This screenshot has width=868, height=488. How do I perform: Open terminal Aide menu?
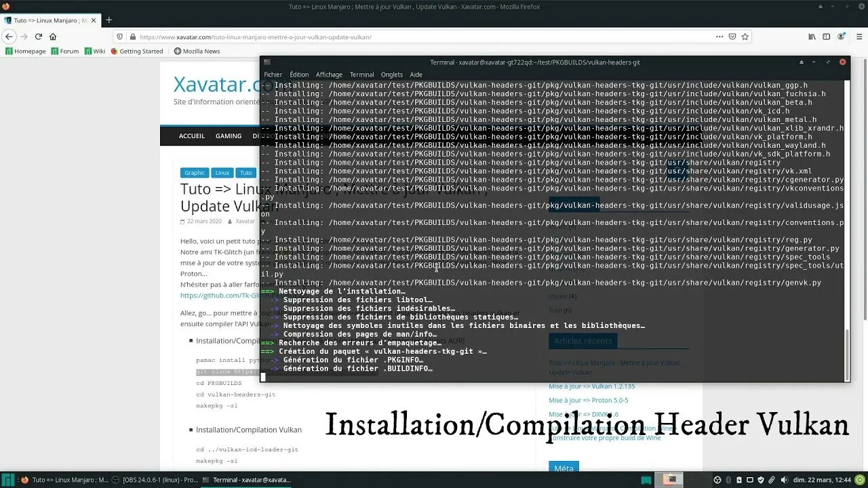416,75
